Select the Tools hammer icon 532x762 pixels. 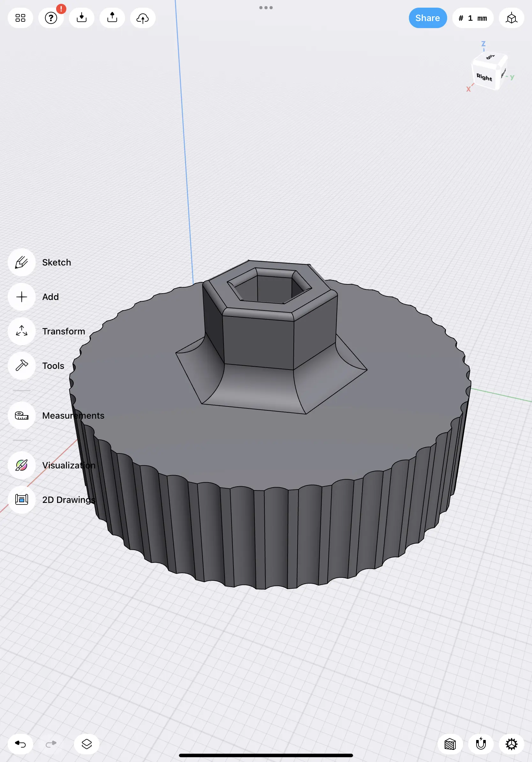[22, 366]
